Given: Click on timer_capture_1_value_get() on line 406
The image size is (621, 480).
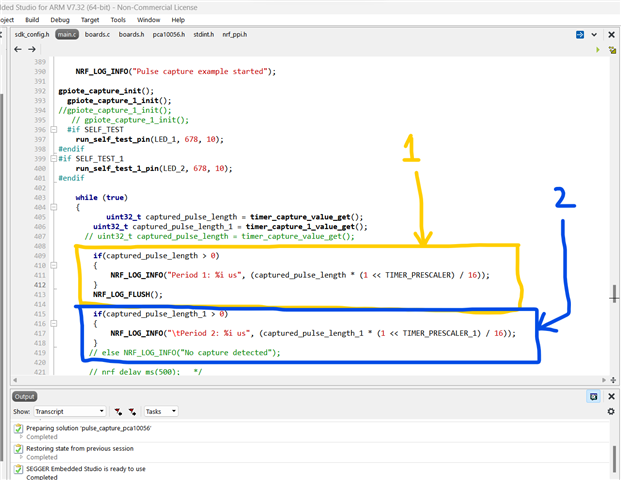Looking at the screenshot, I should click(x=307, y=227).
